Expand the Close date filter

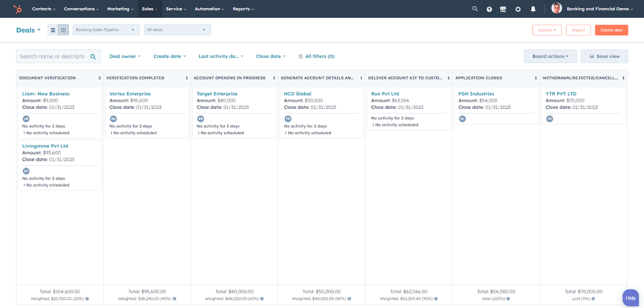click(271, 56)
